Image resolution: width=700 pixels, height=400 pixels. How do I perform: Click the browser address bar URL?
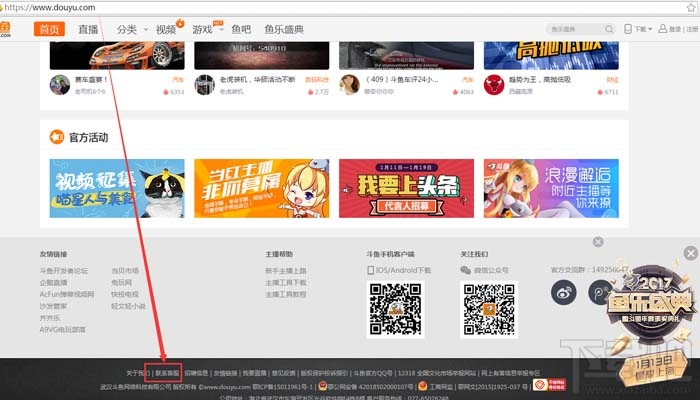(x=50, y=8)
